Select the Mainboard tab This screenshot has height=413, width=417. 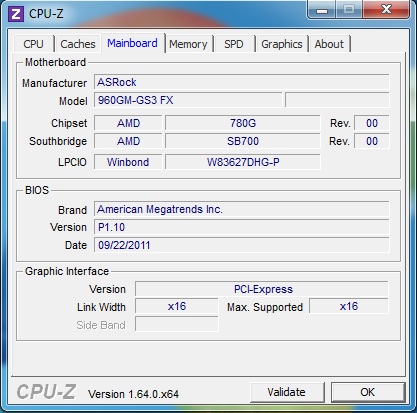point(132,43)
